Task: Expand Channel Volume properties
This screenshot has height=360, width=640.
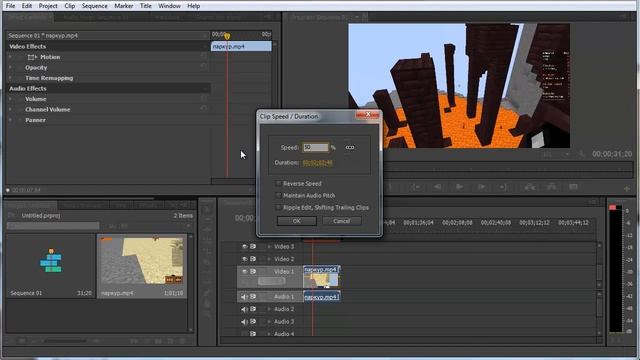Action: click(10, 109)
